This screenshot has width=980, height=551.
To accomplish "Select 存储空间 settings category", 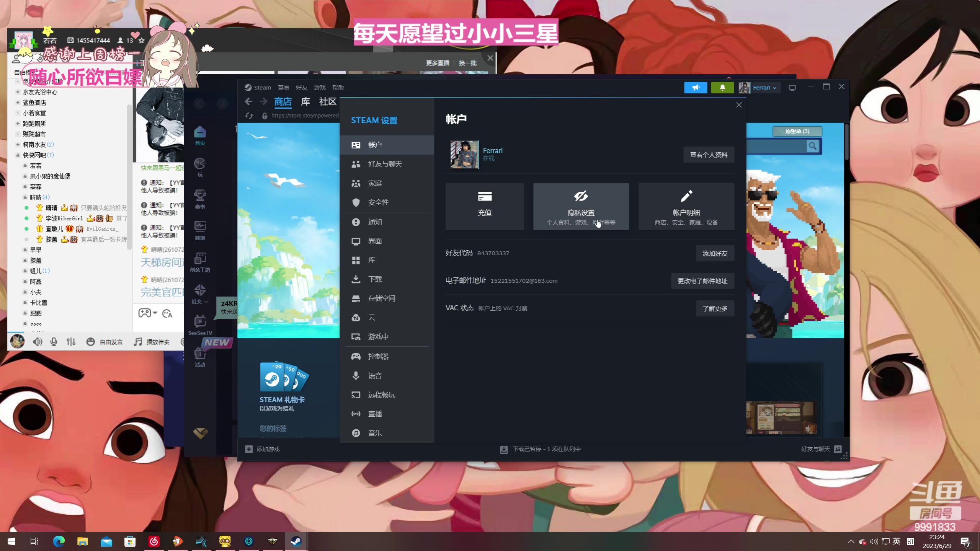I will (x=387, y=298).
